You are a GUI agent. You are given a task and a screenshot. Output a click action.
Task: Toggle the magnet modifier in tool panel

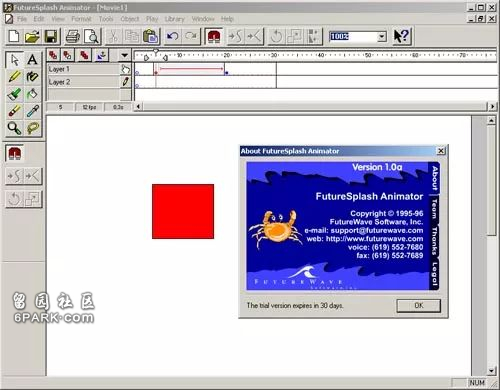click(15, 154)
